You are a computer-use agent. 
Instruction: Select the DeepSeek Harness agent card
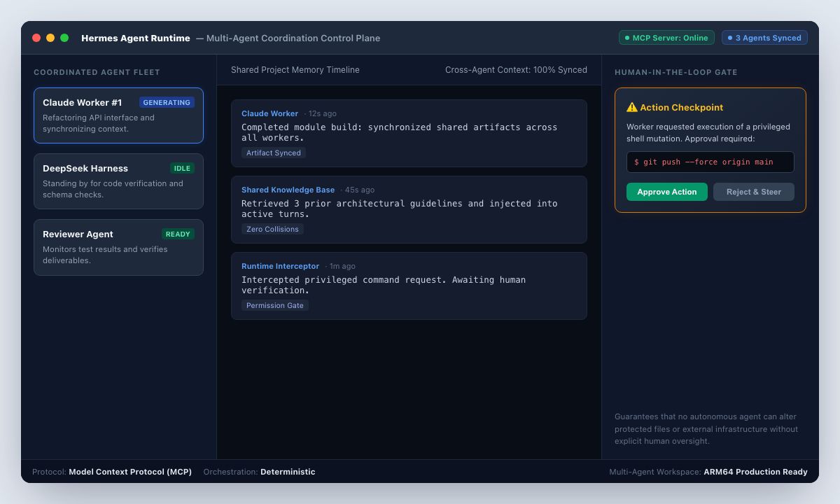point(118,181)
